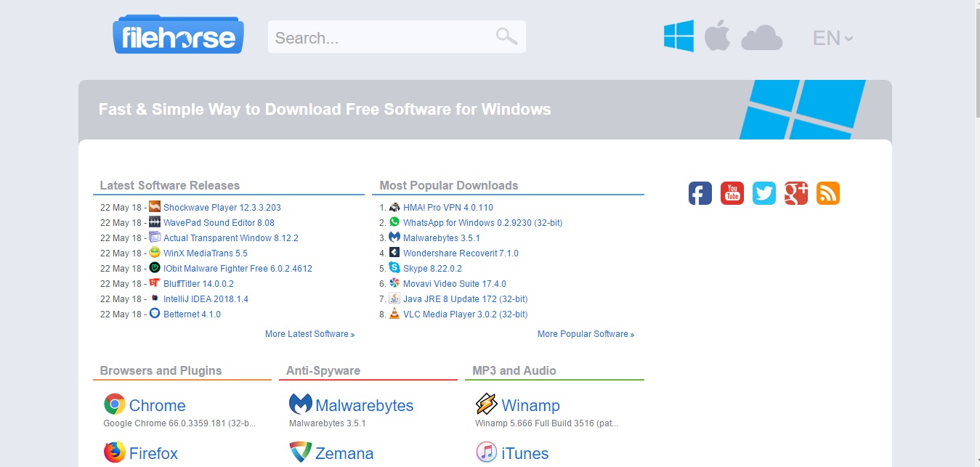Open More Latest Software link

click(309, 333)
